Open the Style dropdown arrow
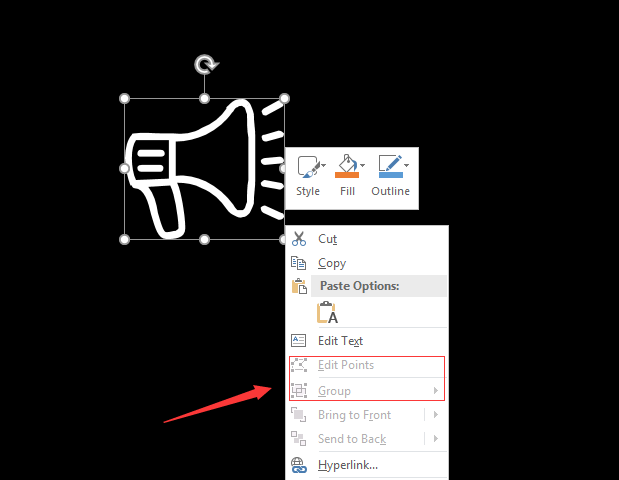Image resolution: width=619 pixels, height=480 pixels. tap(324, 165)
